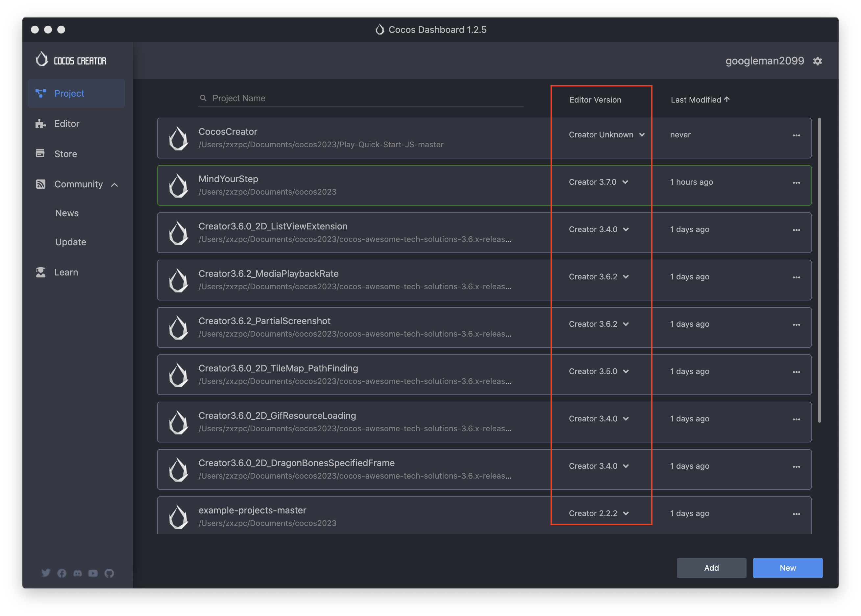
Task: Click the MindYourStep project logo icon
Action: click(178, 185)
